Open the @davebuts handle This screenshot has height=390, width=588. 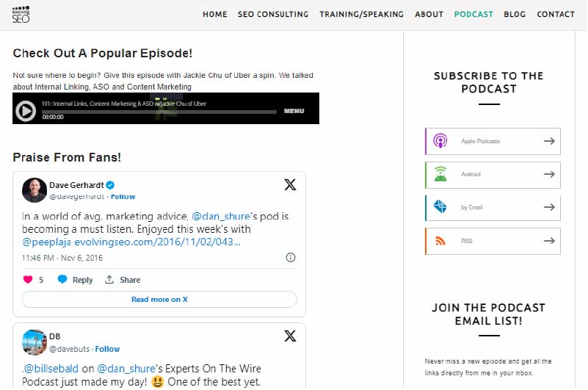(x=70, y=349)
